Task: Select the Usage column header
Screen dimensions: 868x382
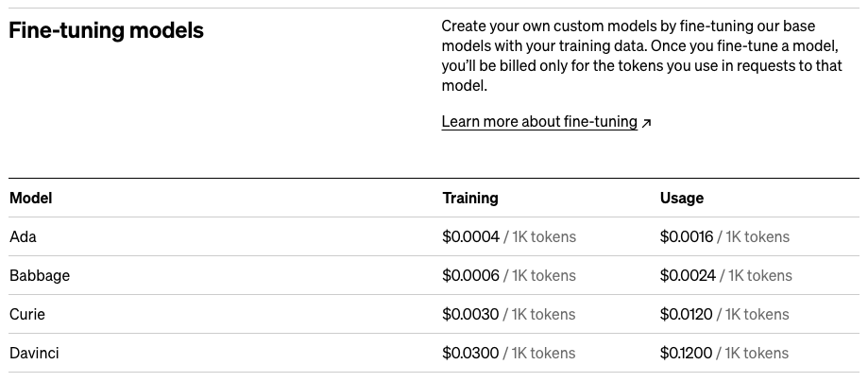Action: [681, 198]
